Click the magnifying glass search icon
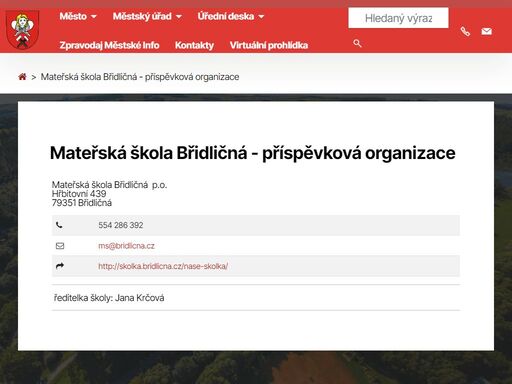Image resolution: width=512 pixels, height=384 pixels. (357, 43)
